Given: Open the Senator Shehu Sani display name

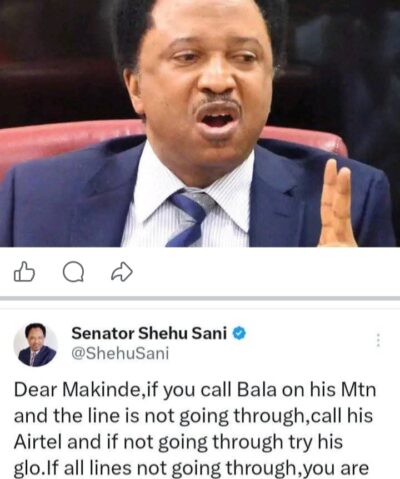Looking at the screenshot, I should point(149,333).
